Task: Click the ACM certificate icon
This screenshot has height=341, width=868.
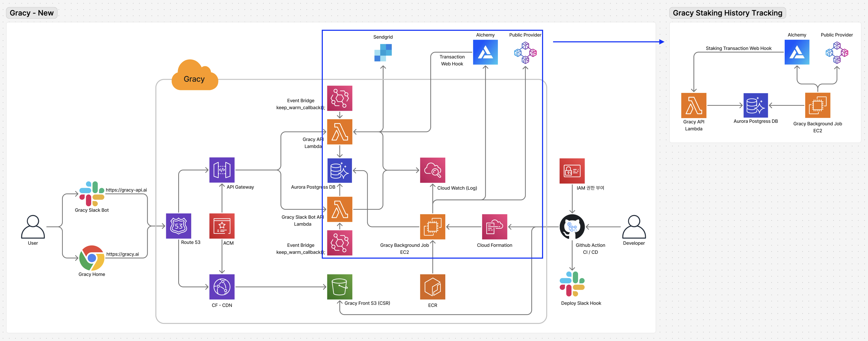Action: tap(222, 226)
